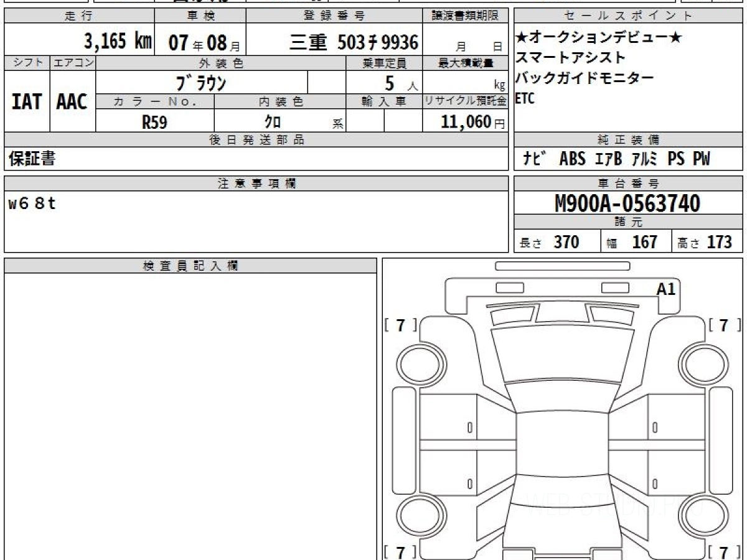Select the ETC sales point
747x560 pixels.
[525, 98]
